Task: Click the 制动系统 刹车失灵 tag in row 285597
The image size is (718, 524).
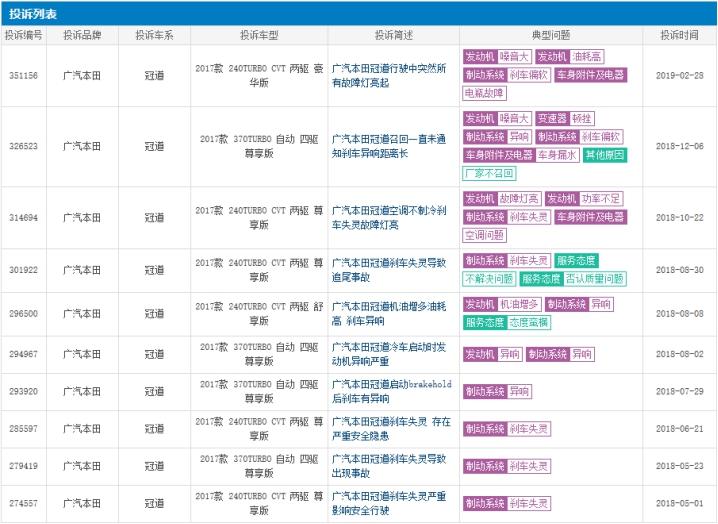Action: coord(506,429)
